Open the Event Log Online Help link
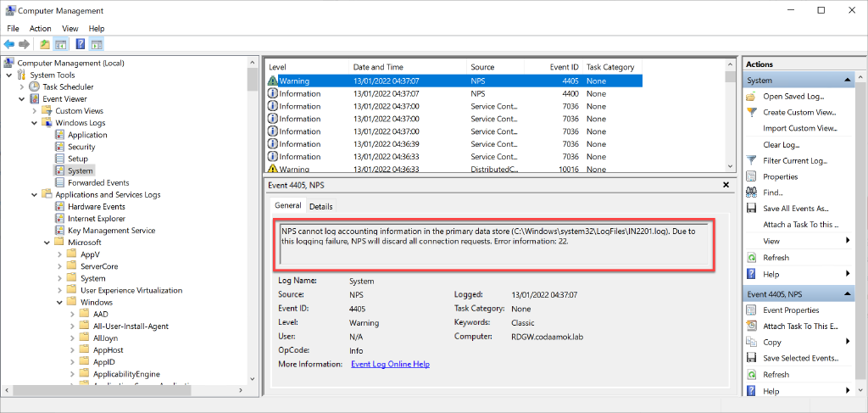The height and width of the screenshot is (413, 868). 390,364
